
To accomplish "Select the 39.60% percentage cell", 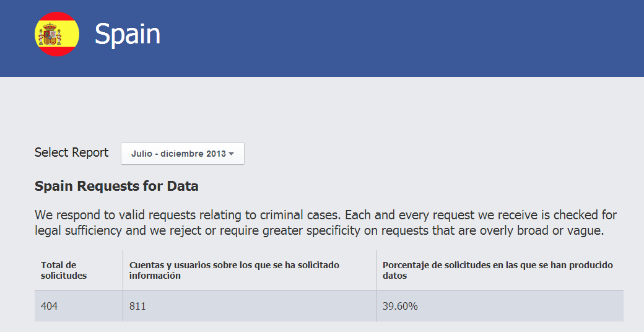I will 500,306.
